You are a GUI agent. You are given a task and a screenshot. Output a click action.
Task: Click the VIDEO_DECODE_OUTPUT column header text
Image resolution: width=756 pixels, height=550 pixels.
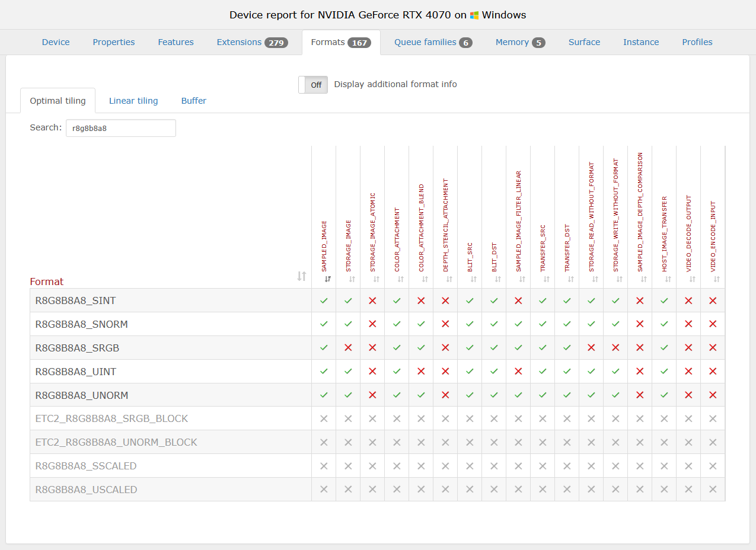689,234
